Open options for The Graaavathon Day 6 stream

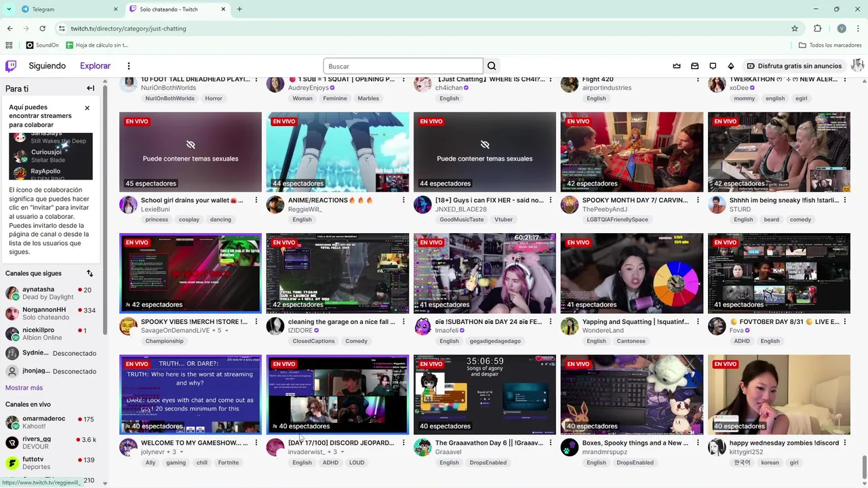click(551, 443)
